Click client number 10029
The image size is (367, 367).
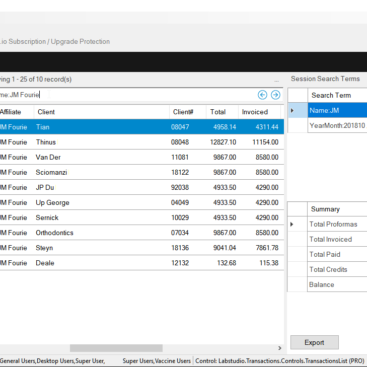click(180, 218)
